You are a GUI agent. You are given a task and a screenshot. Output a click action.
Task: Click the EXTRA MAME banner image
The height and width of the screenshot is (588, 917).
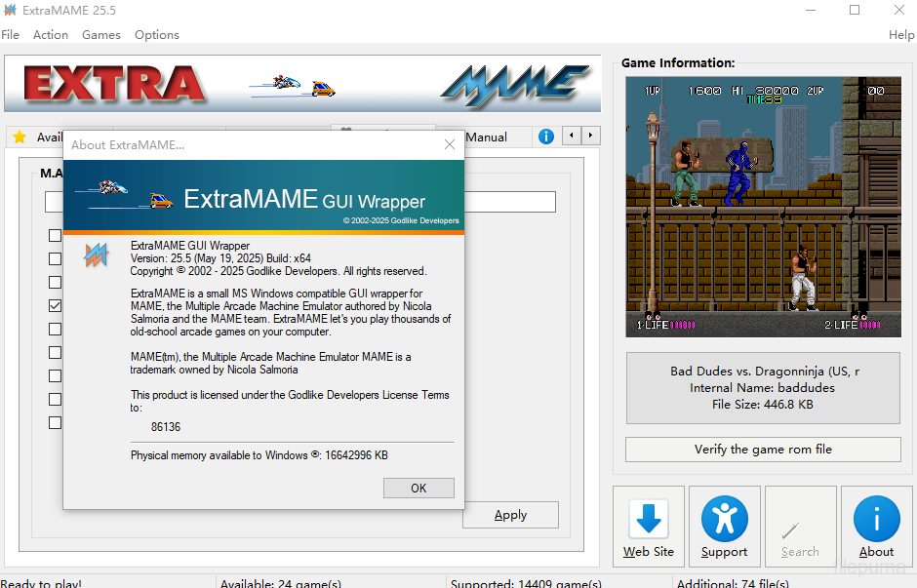[302, 84]
